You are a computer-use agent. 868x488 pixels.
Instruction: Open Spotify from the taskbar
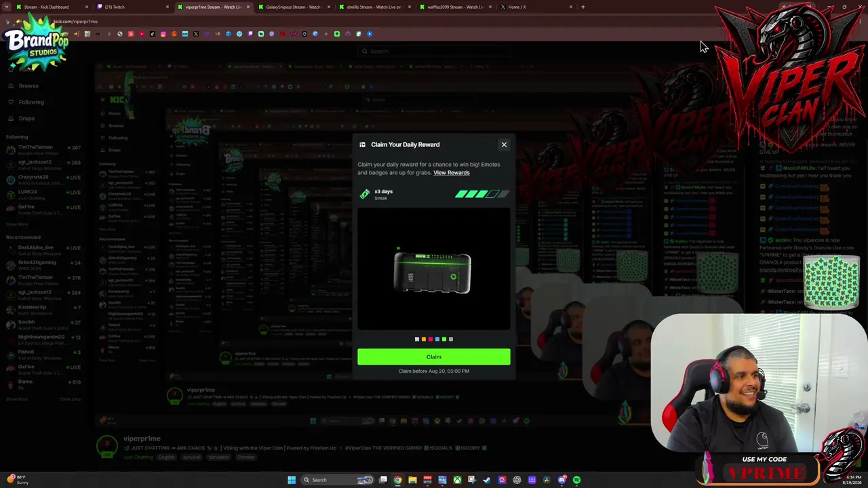coord(576,480)
